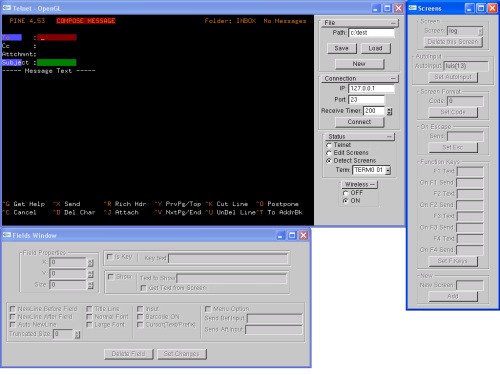Click the Save button
This screenshot has width=500, height=375.
342,48
